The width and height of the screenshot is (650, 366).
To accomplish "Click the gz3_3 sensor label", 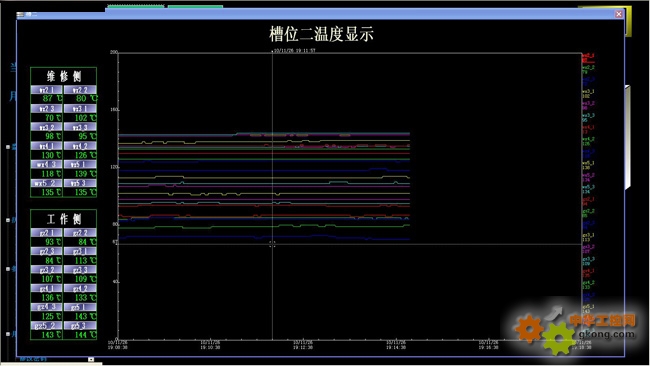I will [x=80, y=270].
